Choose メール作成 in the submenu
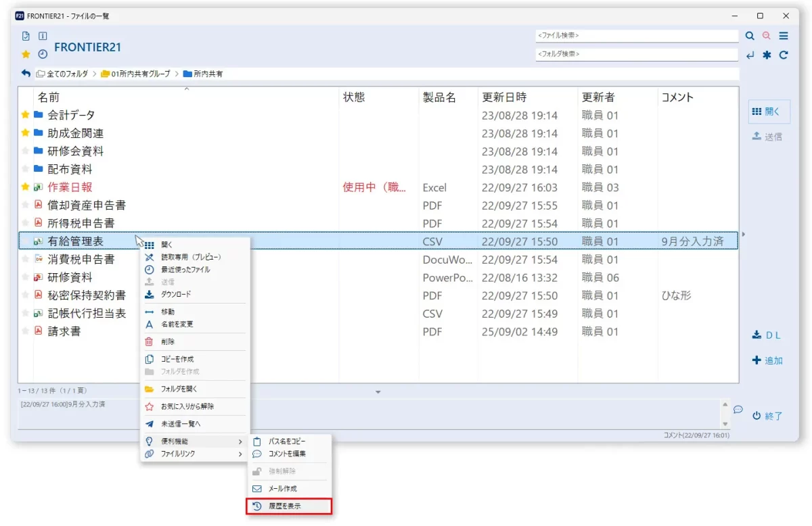 (x=289, y=488)
